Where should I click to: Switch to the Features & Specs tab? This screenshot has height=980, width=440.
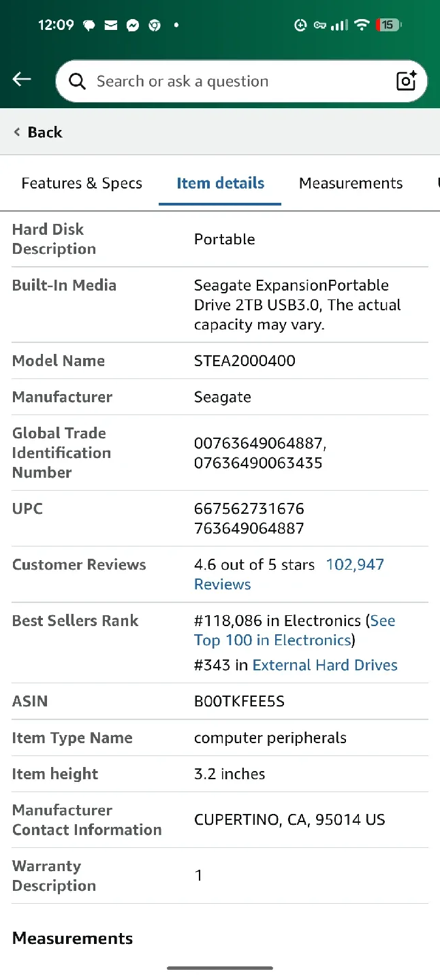(x=82, y=182)
